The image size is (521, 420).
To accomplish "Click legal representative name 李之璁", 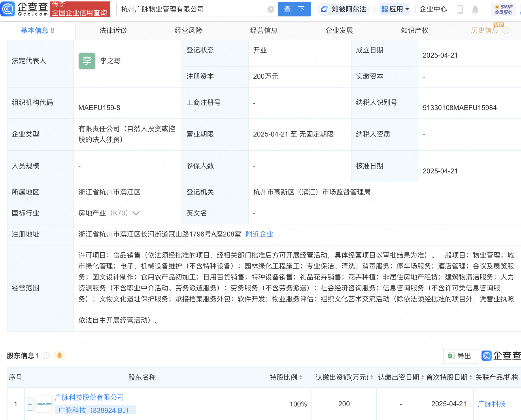I will 110,61.
